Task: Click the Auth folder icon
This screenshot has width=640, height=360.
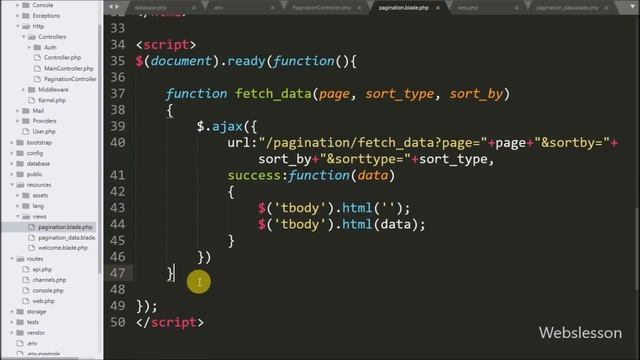Action: tap(37, 47)
